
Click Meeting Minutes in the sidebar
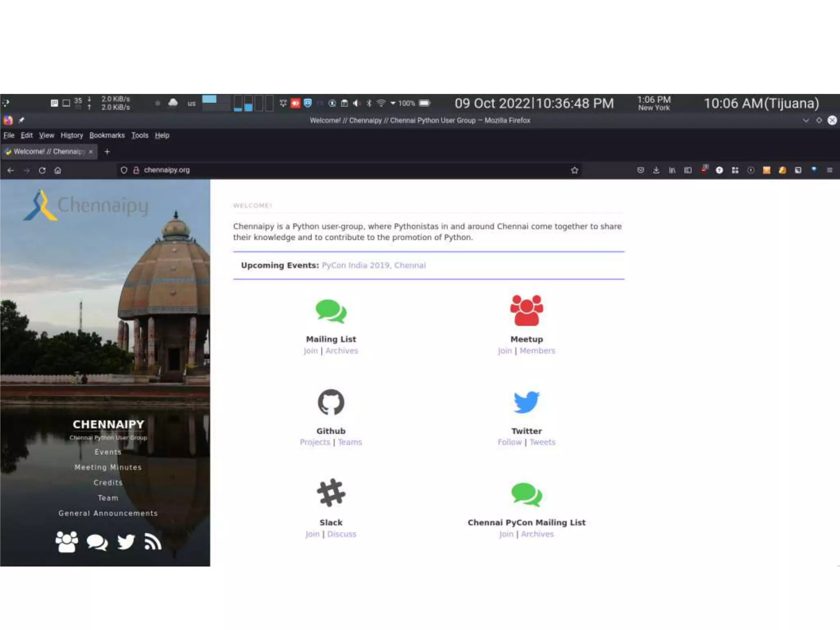[x=108, y=467]
